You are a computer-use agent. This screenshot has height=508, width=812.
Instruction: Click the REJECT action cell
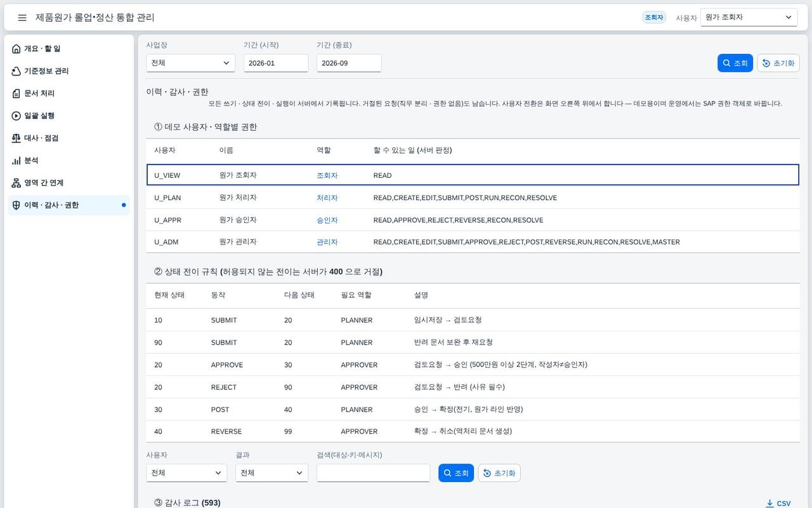pos(224,387)
